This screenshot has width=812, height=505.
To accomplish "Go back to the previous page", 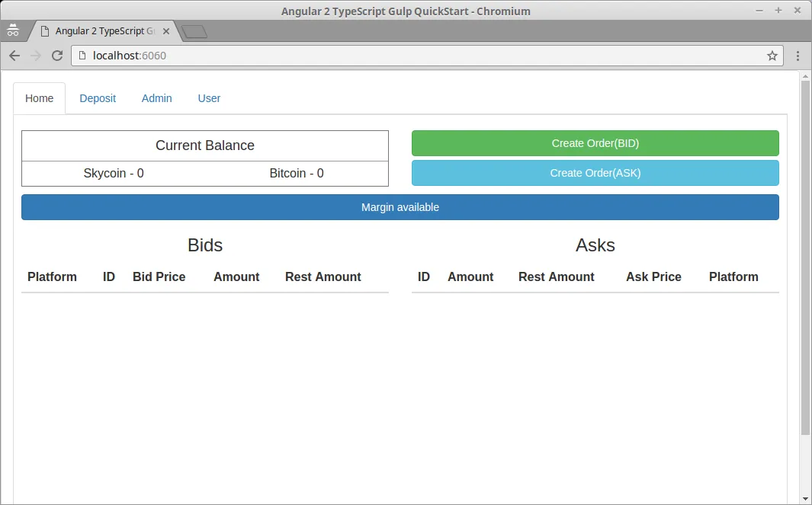I will point(14,56).
